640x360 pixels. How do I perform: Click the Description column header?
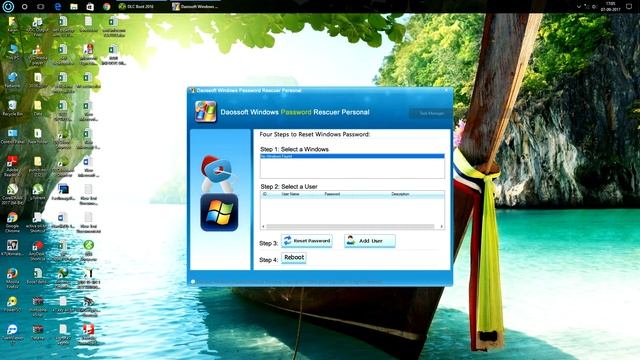tap(400, 194)
